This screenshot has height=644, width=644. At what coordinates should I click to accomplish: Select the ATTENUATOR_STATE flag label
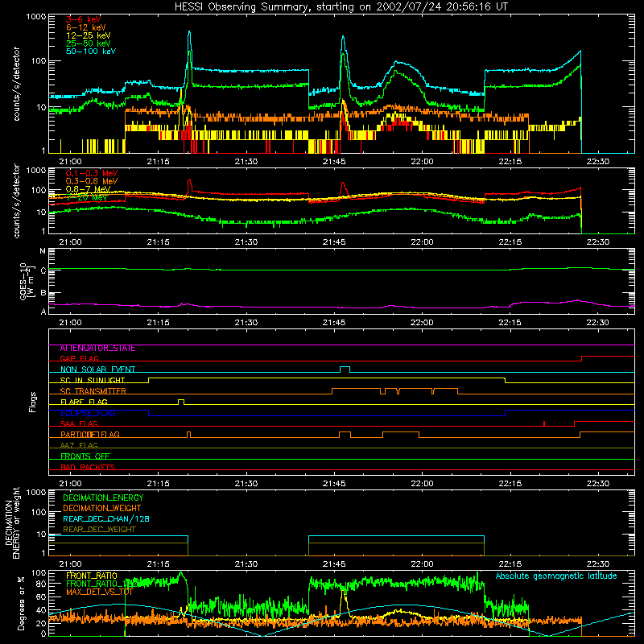(97, 349)
